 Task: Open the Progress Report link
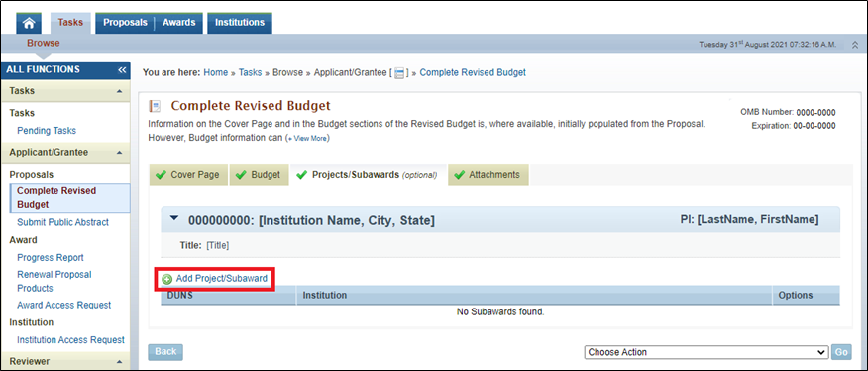51,258
